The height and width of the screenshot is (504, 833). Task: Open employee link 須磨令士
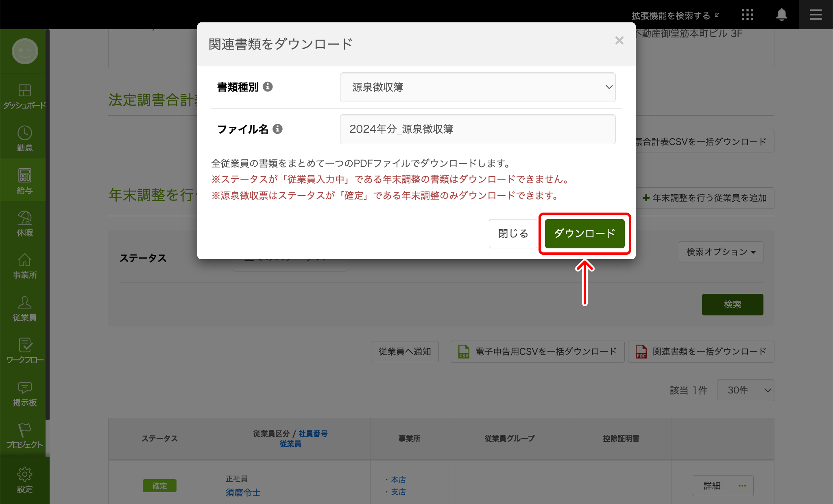[243, 493]
